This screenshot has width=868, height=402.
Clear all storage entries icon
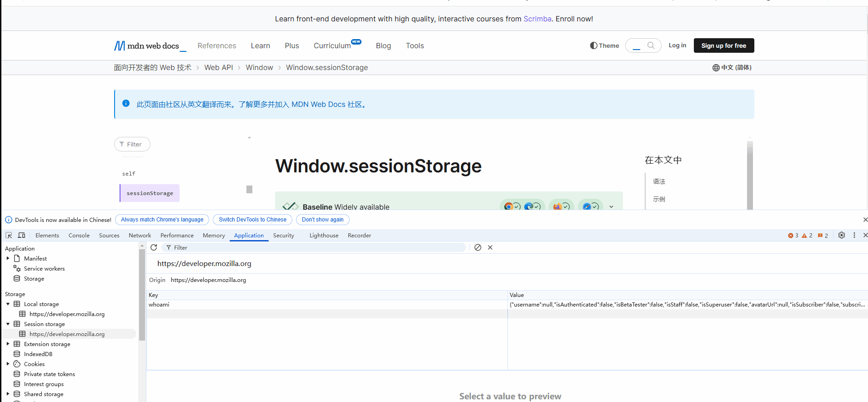(478, 247)
